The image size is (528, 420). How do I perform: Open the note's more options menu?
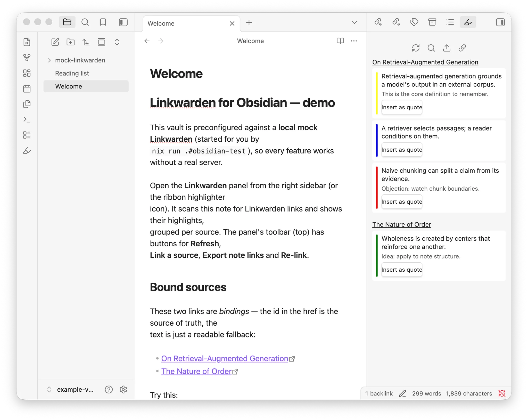[x=354, y=41]
